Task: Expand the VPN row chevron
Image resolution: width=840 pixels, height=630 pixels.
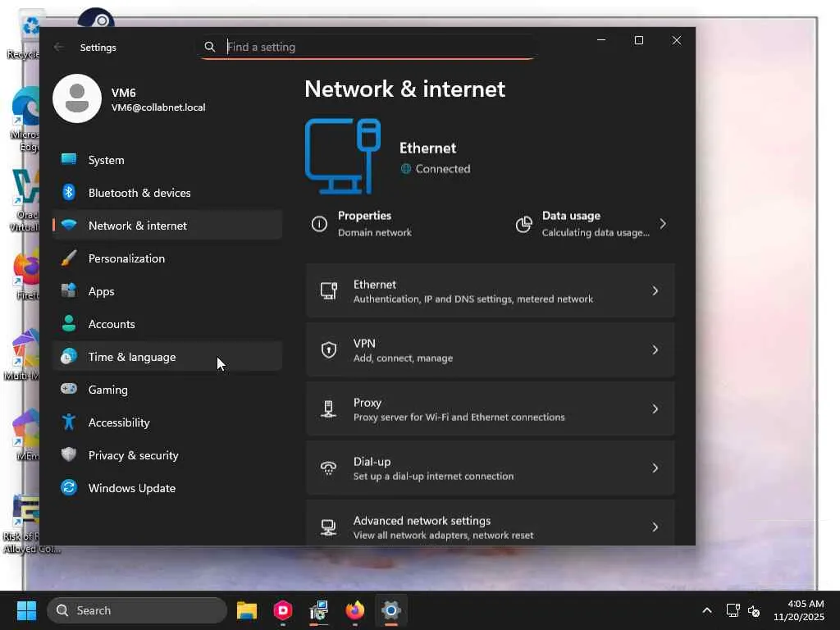Action: (x=655, y=349)
